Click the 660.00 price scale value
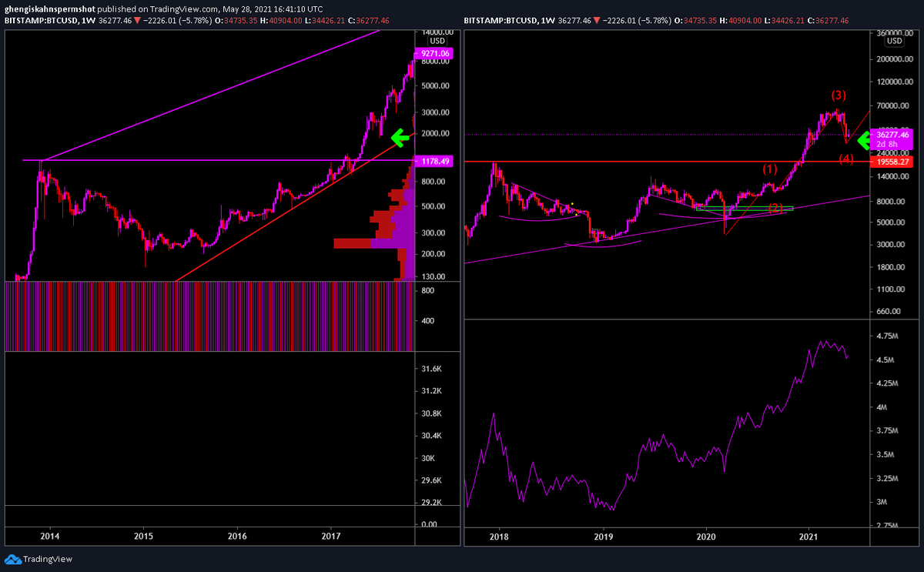This screenshot has height=572, width=924. point(890,311)
